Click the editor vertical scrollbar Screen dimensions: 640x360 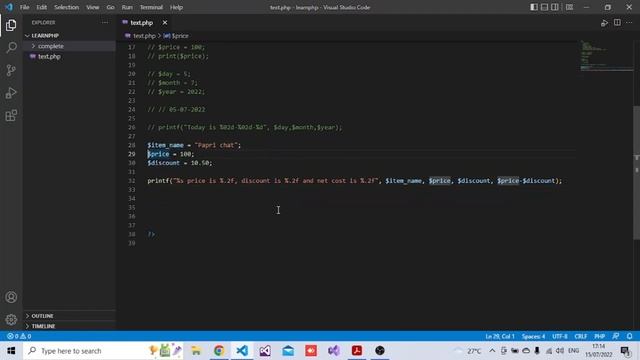pyautogui.click(x=636, y=173)
